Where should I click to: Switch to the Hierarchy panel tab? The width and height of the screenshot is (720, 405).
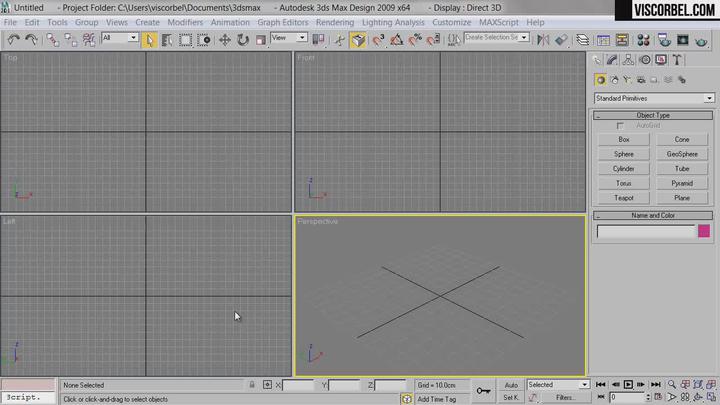click(628, 60)
